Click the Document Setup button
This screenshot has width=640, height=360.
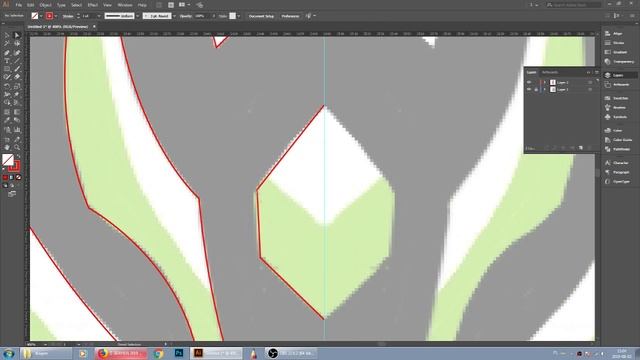pos(261,16)
